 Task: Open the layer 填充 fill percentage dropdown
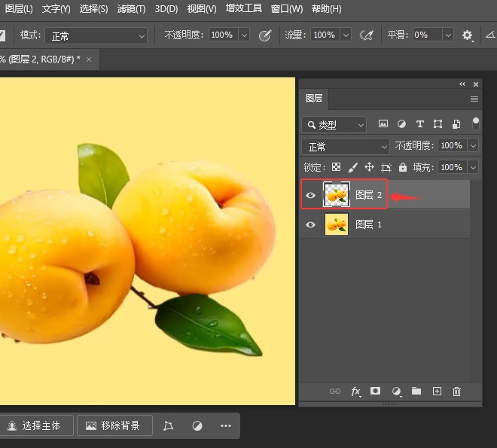pyautogui.click(x=473, y=167)
